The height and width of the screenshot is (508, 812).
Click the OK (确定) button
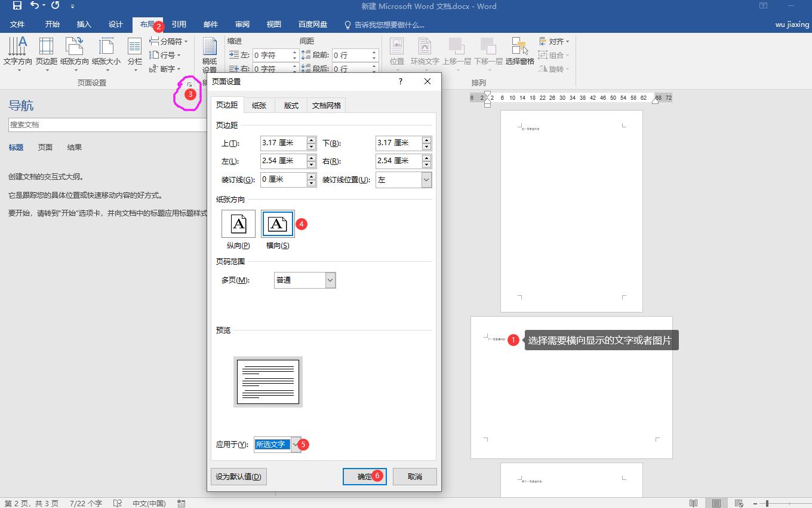364,476
